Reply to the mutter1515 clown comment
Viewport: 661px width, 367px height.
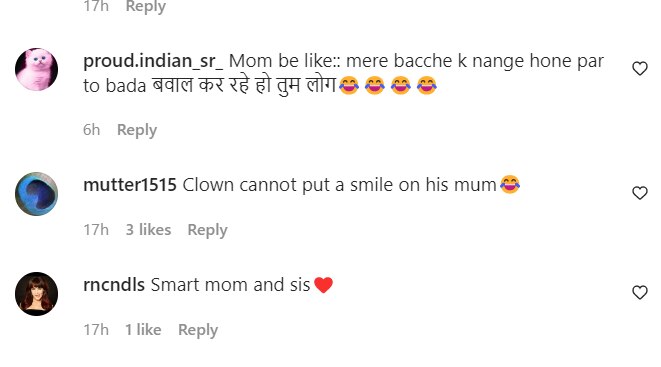[207, 230]
